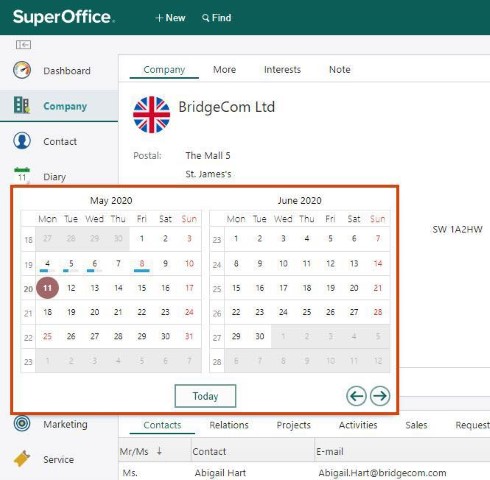
Task: Open the Contact person icon
Action: 22,141
